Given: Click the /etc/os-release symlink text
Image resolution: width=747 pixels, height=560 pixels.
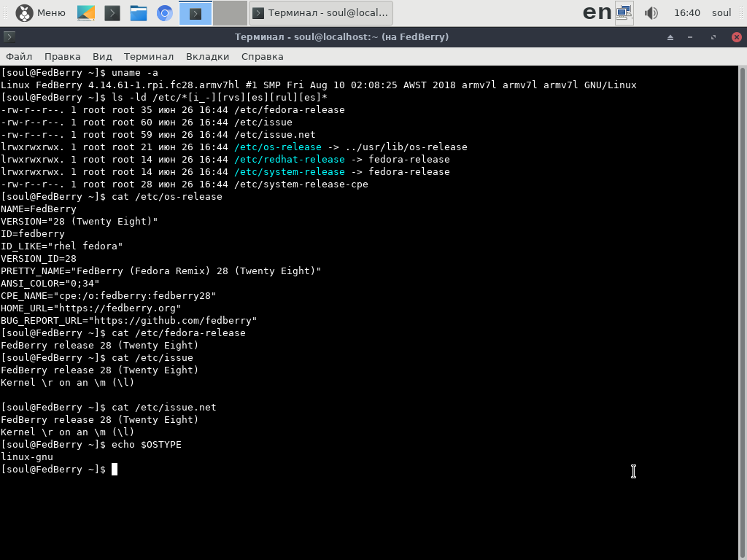Looking at the screenshot, I should 278,147.
